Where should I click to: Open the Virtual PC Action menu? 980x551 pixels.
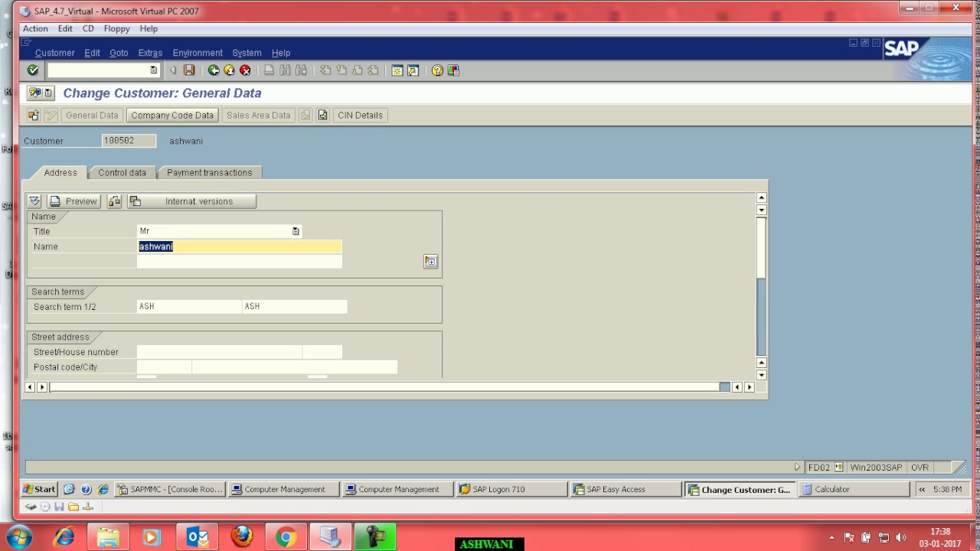(x=35, y=29)
